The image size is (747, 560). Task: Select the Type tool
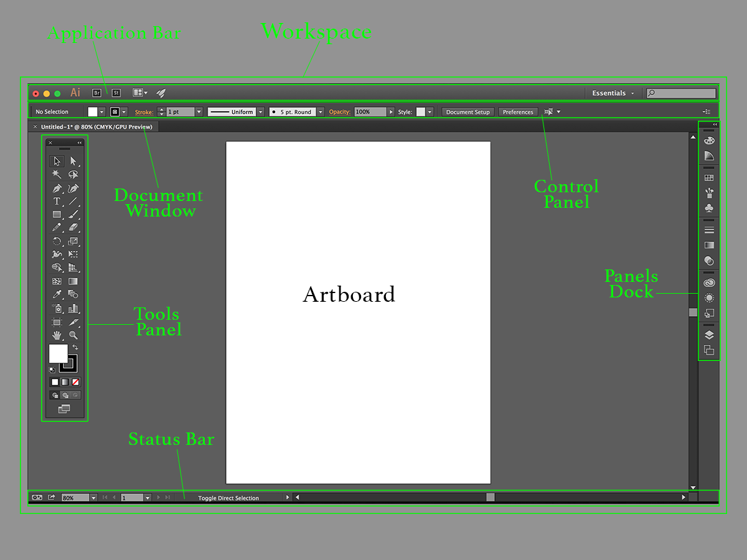57,201
